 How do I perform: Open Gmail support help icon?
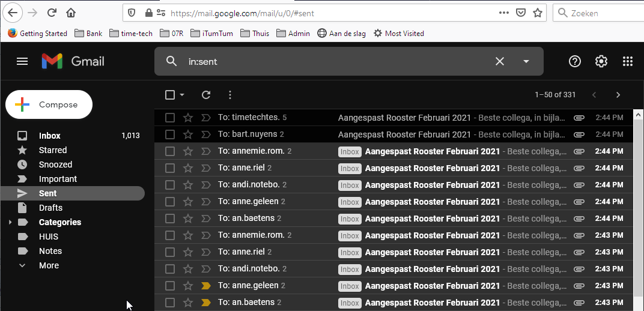pos(574,62)
